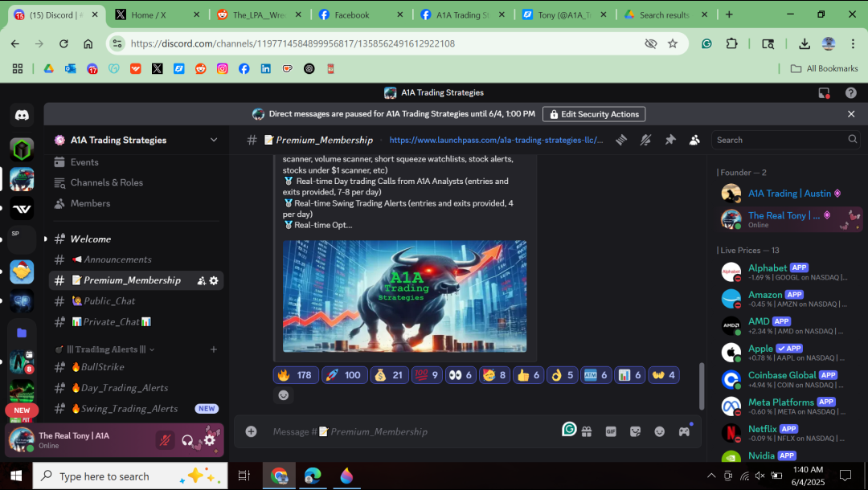868x490 pixels.
Task: Open user settings gear in user panel
Action: tap(209, 440)
